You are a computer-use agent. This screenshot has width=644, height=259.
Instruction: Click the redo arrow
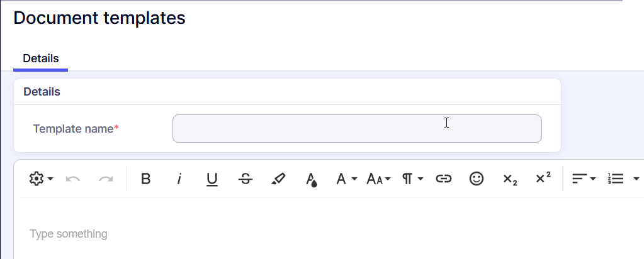coord(106,179)
